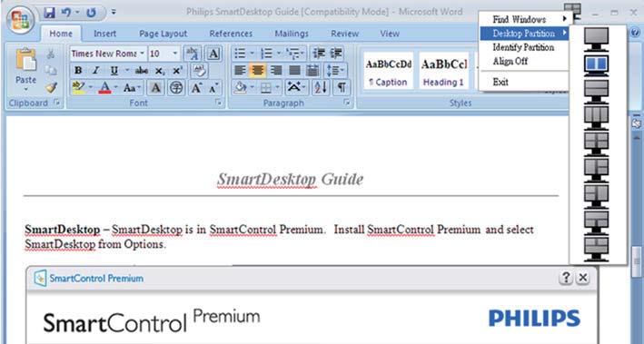The height and width of the screenshot is (344, 644).
Task: Expand the Find Windows submenu
Action: 524,19
